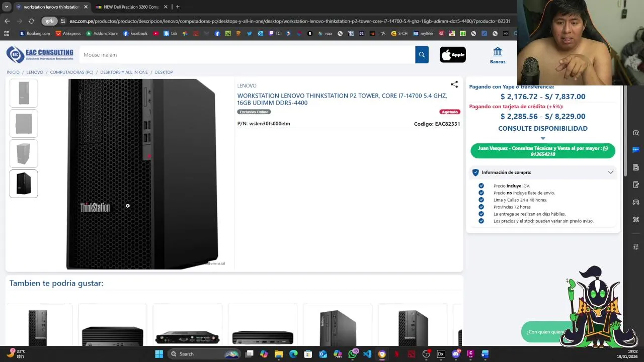Open Discord from taskbar
This screenshot has width=644, height=362.
456,354
